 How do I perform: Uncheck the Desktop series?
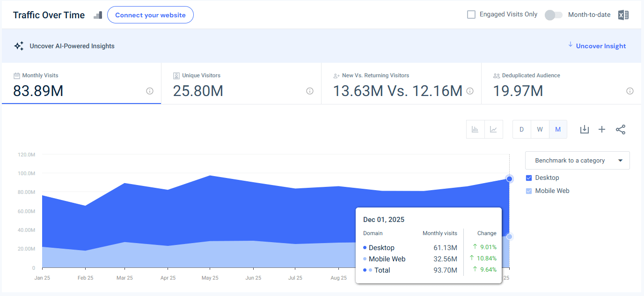pyautogui.click(x=528, y=178)
